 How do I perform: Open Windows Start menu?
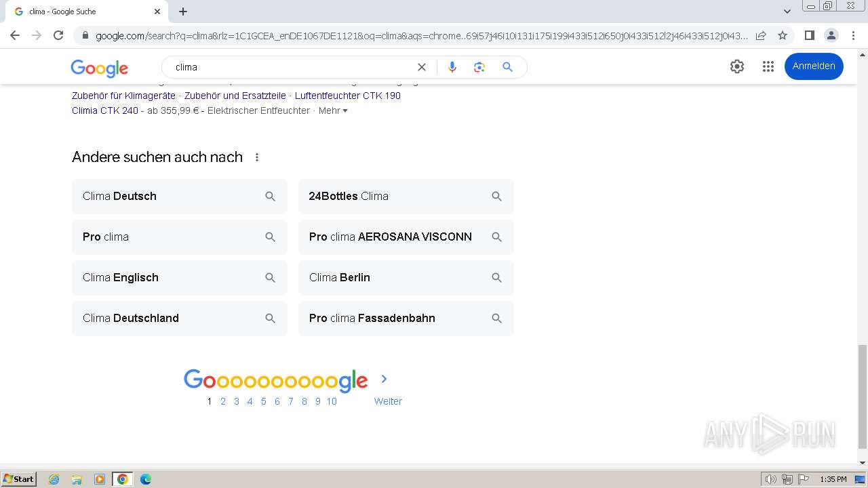point(19,479)
